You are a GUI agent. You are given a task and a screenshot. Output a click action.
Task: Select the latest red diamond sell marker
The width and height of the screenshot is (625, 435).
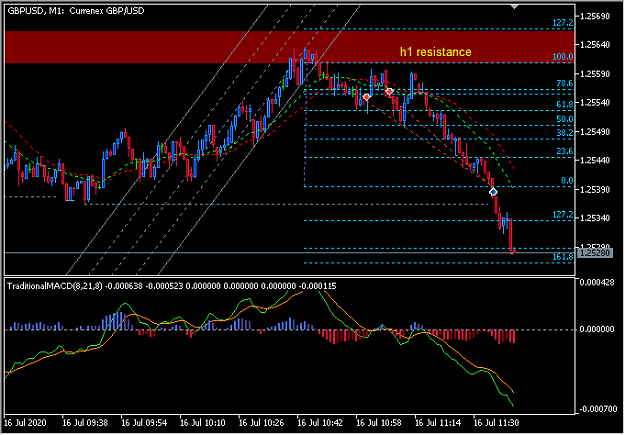(389, 92)
